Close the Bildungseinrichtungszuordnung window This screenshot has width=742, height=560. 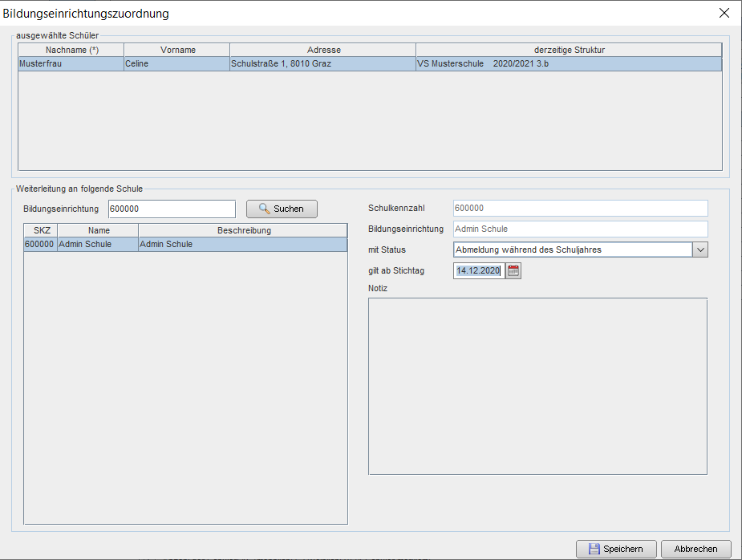[x=724, y=13]
